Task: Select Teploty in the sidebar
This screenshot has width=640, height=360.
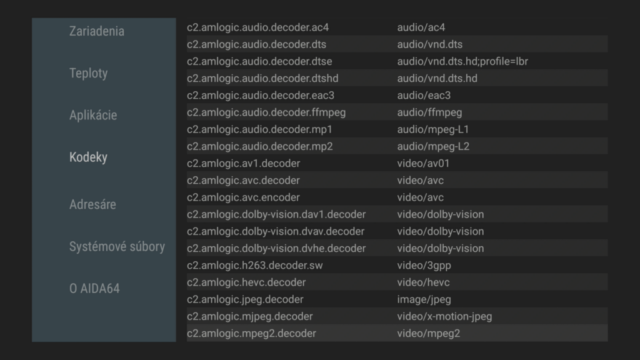Action: pos(89,73)
